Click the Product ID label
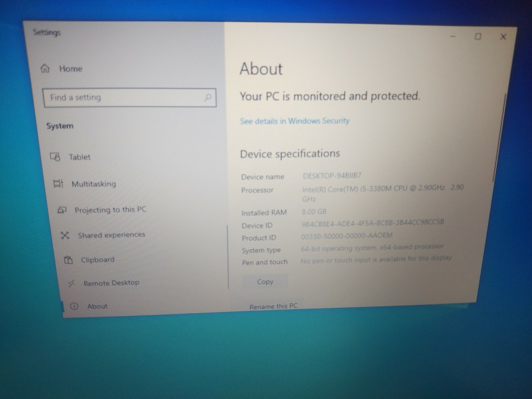 pyautogui.click(x=259, y=238)
